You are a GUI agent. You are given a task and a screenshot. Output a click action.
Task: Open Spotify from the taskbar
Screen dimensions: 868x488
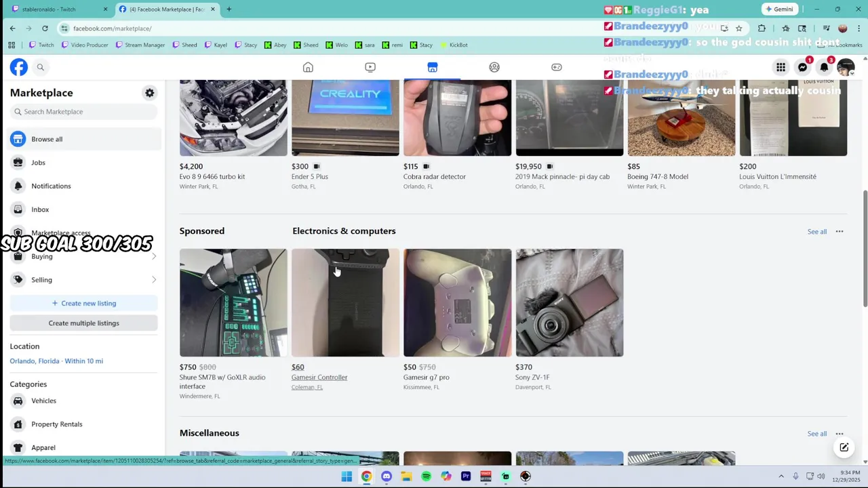coord(426,476)
